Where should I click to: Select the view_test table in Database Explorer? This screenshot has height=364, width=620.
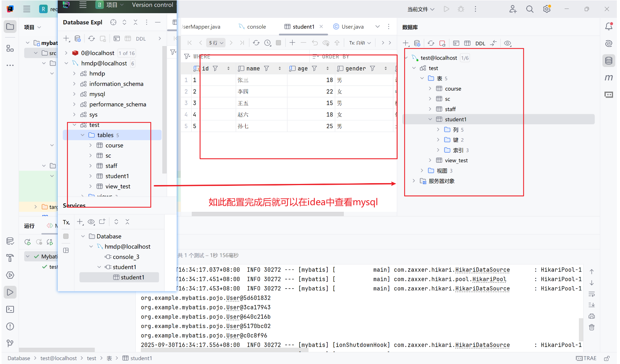coord(118,187)
